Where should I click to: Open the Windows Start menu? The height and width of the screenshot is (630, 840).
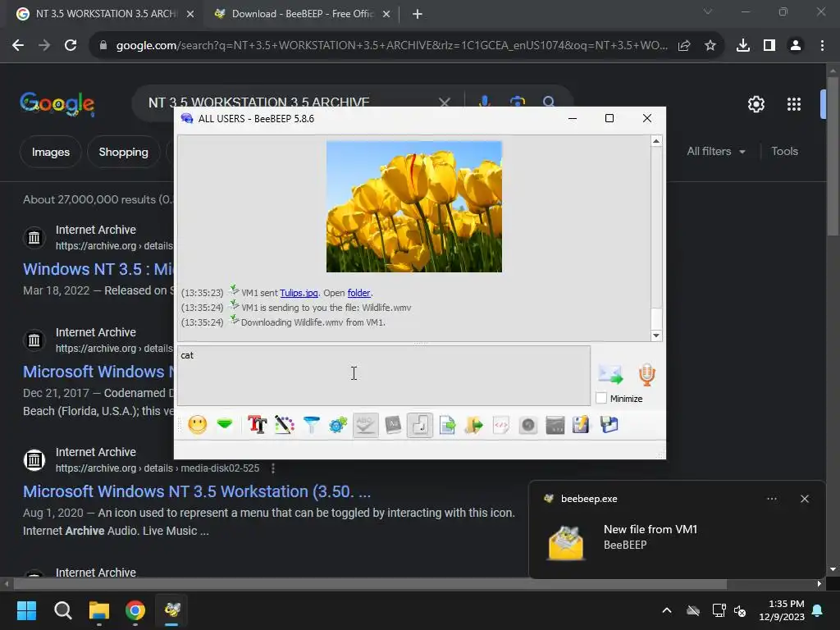[26, 610]
